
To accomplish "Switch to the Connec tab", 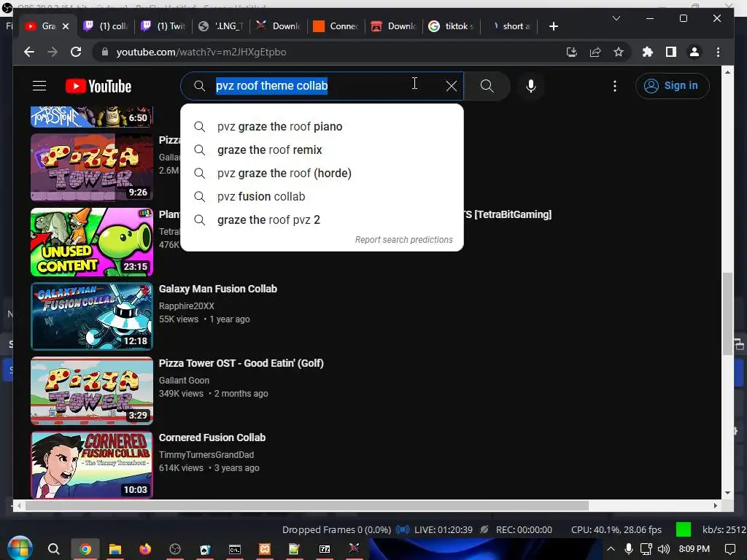I will (x=336, y=26).
